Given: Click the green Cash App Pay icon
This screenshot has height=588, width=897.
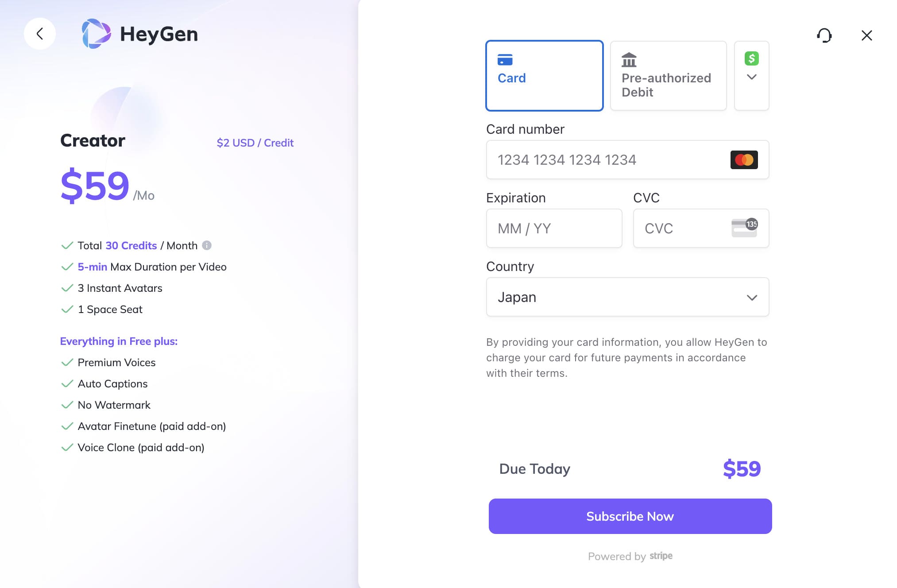Looking at the screenshot, I should click(x=751, y=58).
